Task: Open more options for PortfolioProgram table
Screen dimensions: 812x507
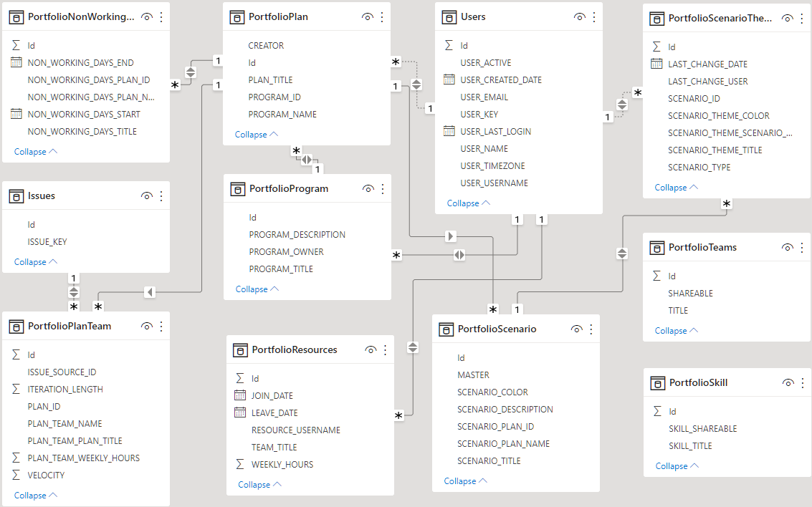Action: point(383,189)
